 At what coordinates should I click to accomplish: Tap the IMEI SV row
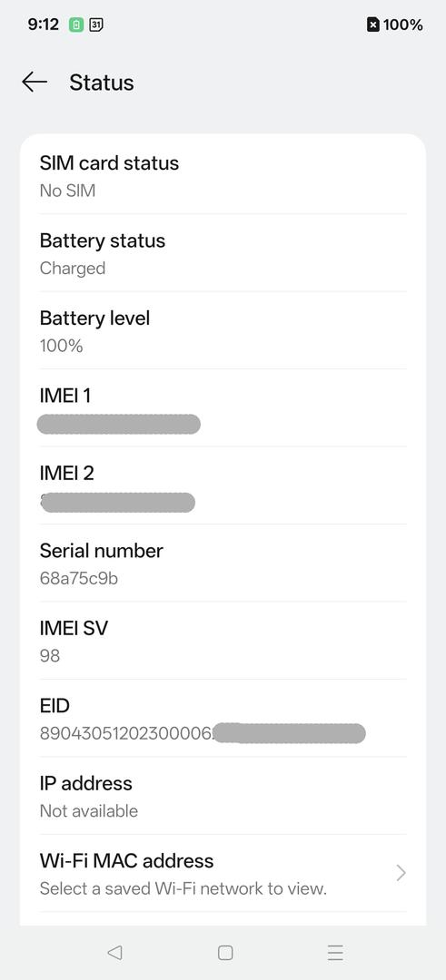(223, 641)
